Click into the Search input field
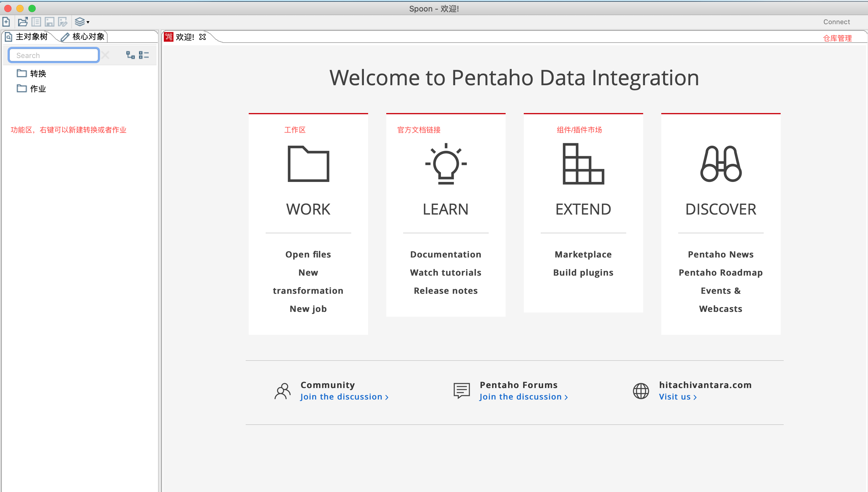868x492 pixels. 54,55
